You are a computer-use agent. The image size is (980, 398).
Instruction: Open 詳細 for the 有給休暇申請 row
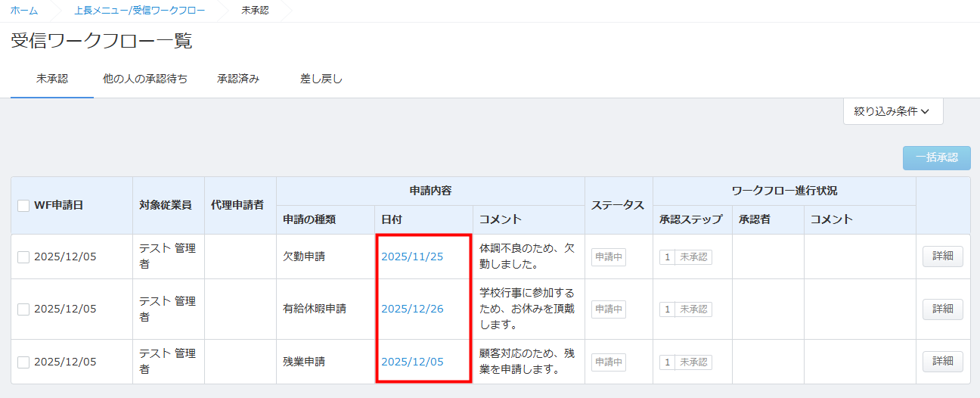[x=942, y=309]
